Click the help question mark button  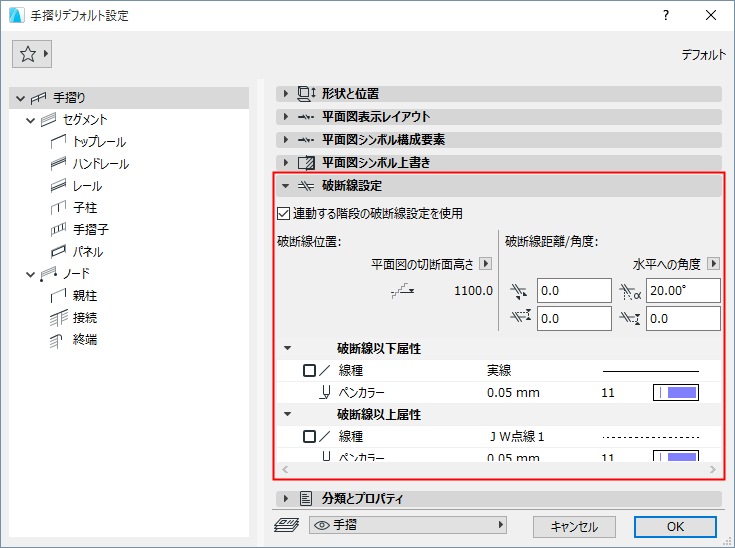tap(666, 15)
